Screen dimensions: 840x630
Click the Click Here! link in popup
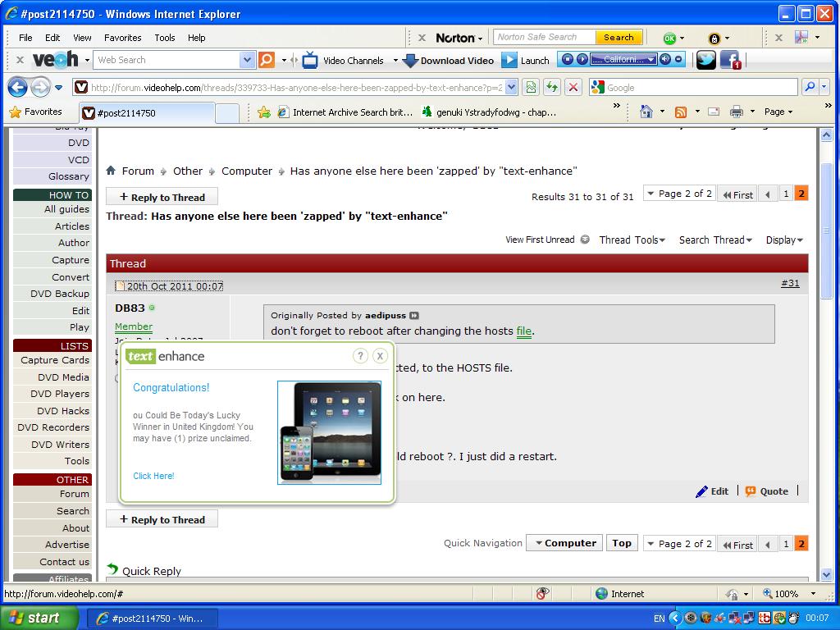point(153,476)
